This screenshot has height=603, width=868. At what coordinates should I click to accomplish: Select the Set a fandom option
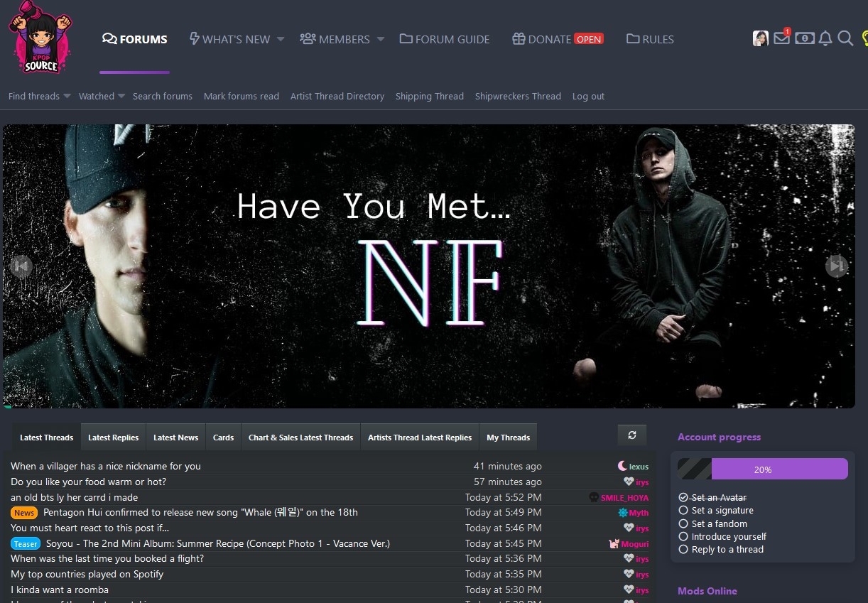coord(713,523)
